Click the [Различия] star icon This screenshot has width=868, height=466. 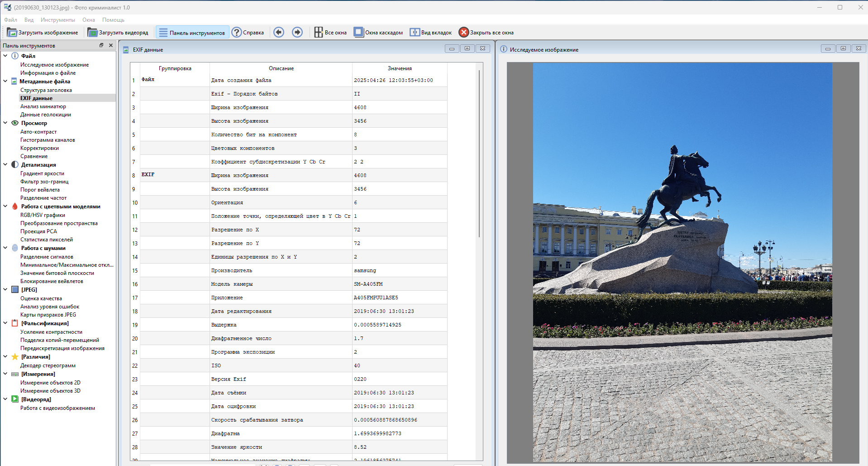pos(15,356)
